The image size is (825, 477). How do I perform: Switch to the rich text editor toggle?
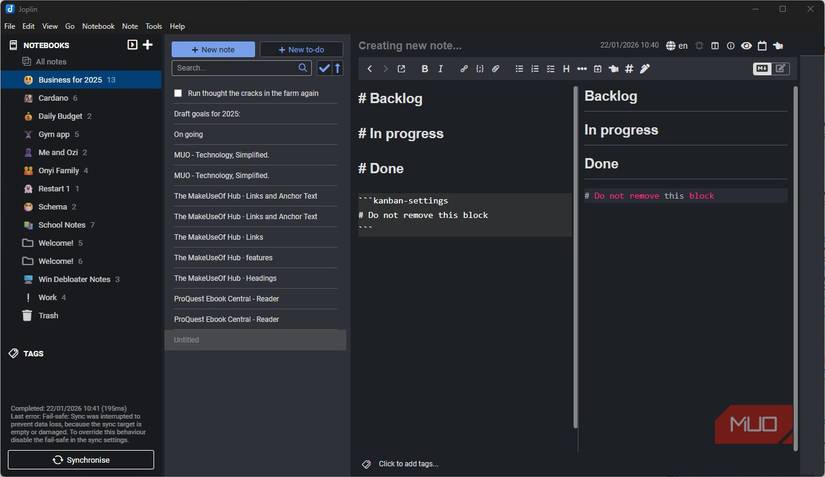pyautogui.click(x=781, y=69)
